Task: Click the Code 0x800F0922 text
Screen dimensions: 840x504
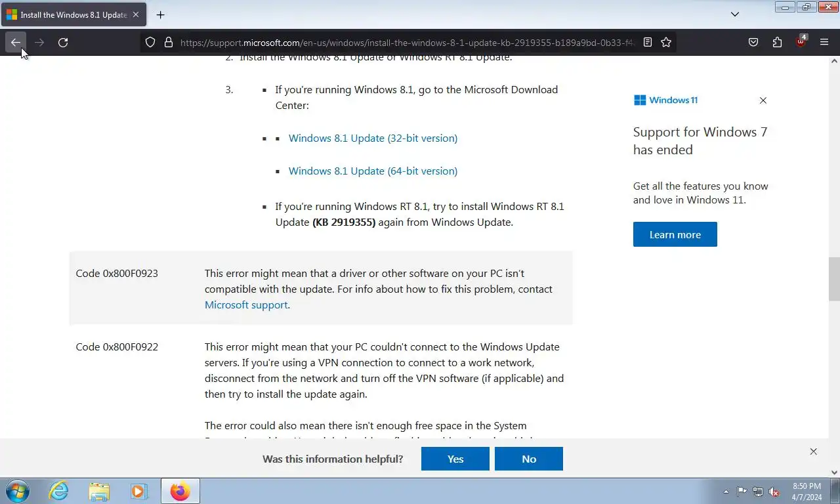Action: [117, 346]
